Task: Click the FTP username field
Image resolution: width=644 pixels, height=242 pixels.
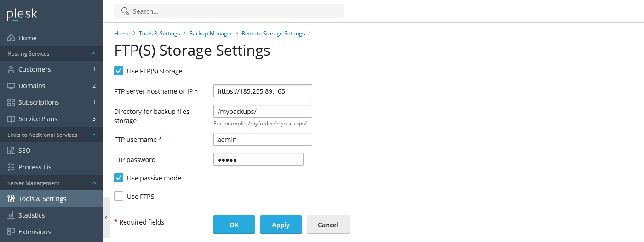Action: coord(263,139)
